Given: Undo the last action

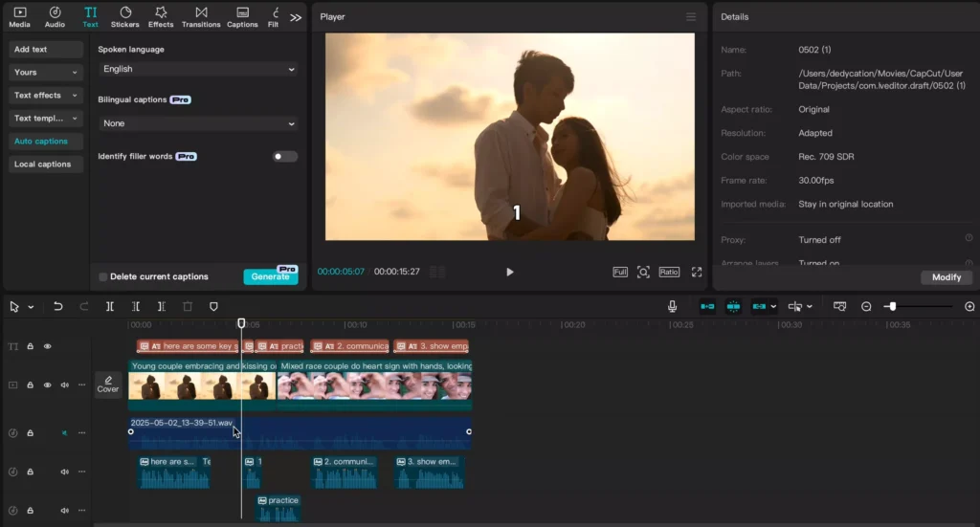Looking at the screenshot, I should 58,307.
